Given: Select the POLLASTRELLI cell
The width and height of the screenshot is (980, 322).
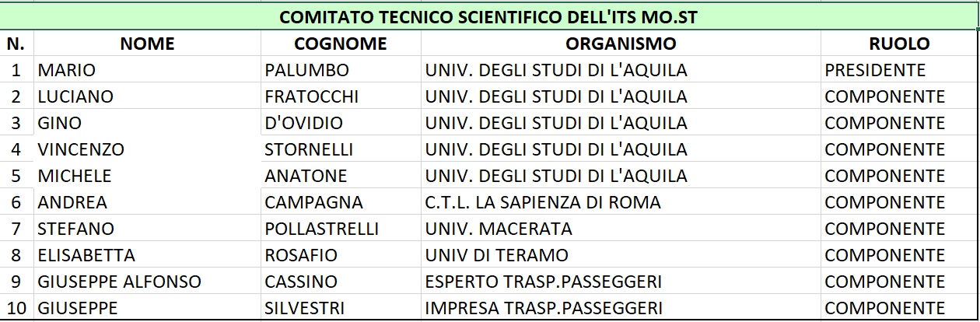Looking at the screenshot, I should [x=341, y=229].
